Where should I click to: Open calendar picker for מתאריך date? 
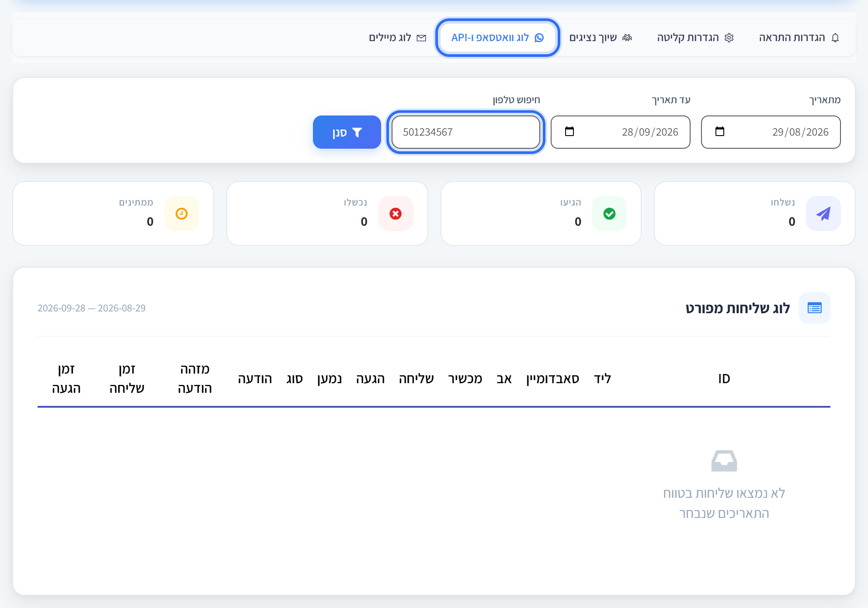click(x=719, y=131)
